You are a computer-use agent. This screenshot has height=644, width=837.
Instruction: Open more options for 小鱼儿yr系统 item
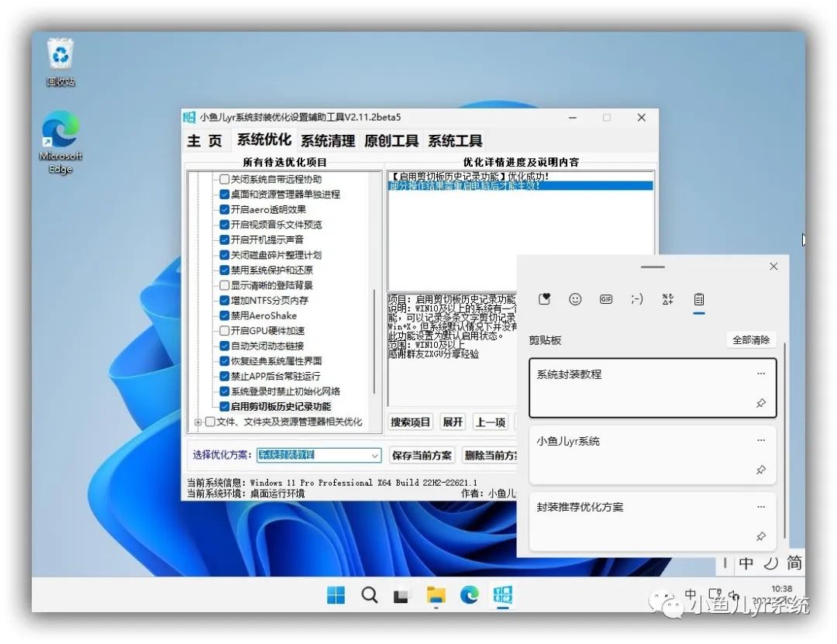(761, 440)
